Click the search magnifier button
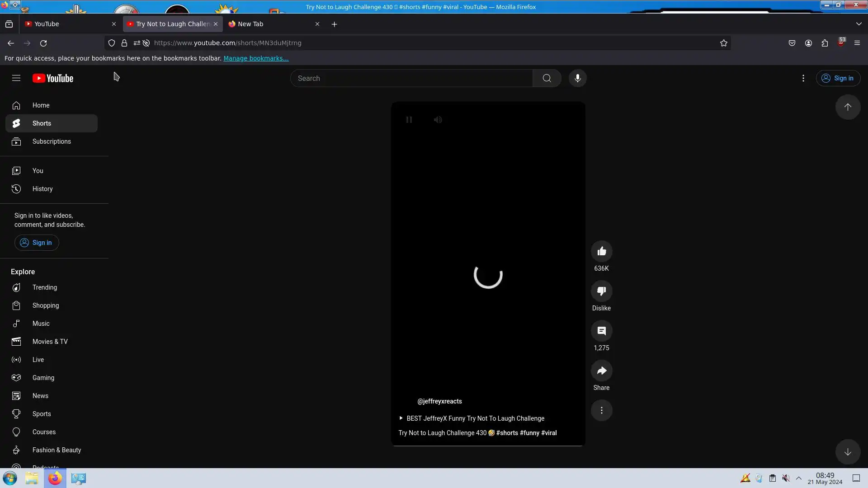Viewport: 868px width, 488px height. [x=547, y=78]
